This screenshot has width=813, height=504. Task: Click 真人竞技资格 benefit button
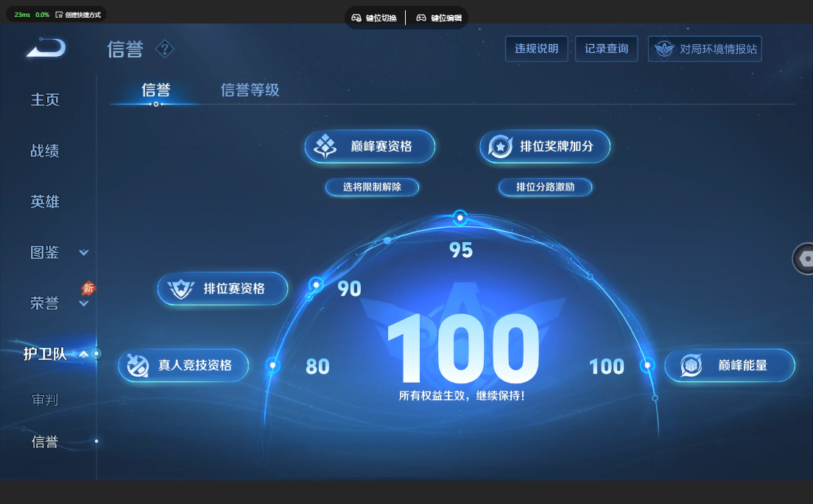coord(183,365)
